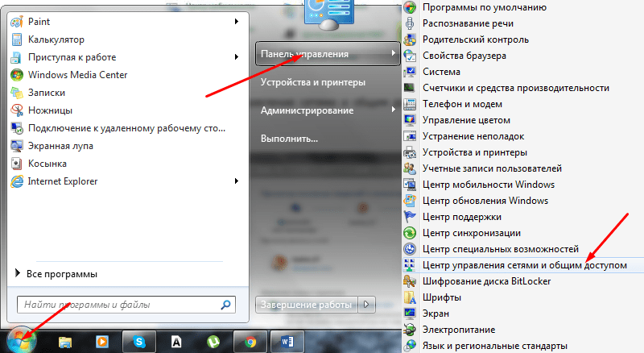Click the Ножницы snipping tool icon

click(17, 110)
